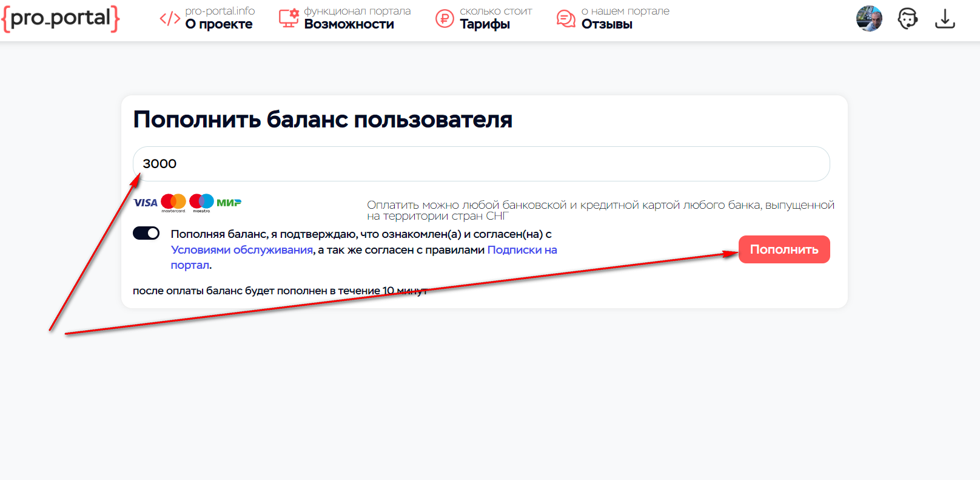This screenshot has width=980, height=480.
Task: Click the pro_portal logo
Action: pos(61,18)
